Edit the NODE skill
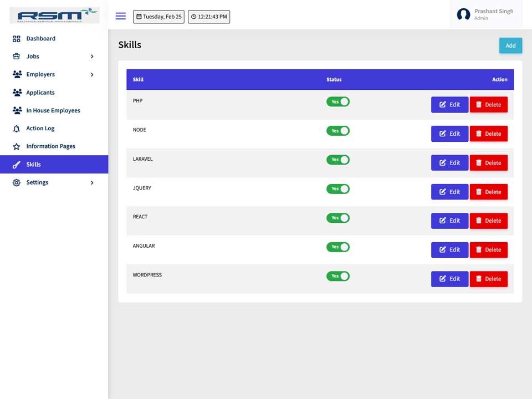The height and width of the screenshot is (399, 532). pyautogui.click(x=449, y=134)
